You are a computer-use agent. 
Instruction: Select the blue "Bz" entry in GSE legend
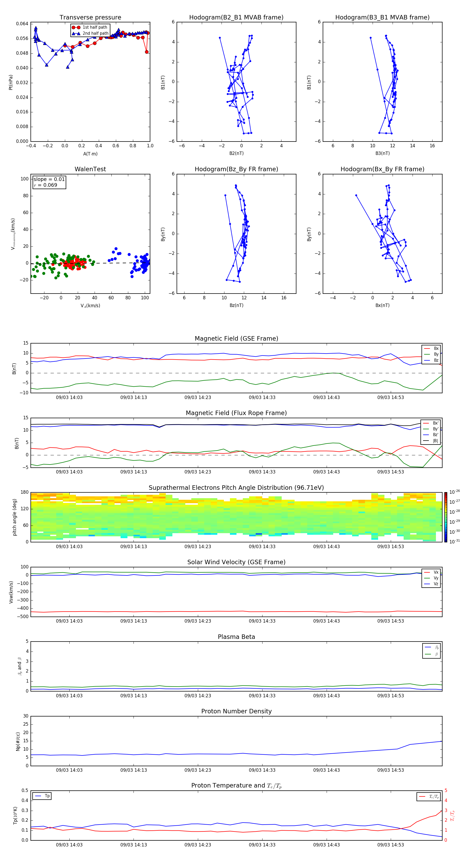pos(431,360)
